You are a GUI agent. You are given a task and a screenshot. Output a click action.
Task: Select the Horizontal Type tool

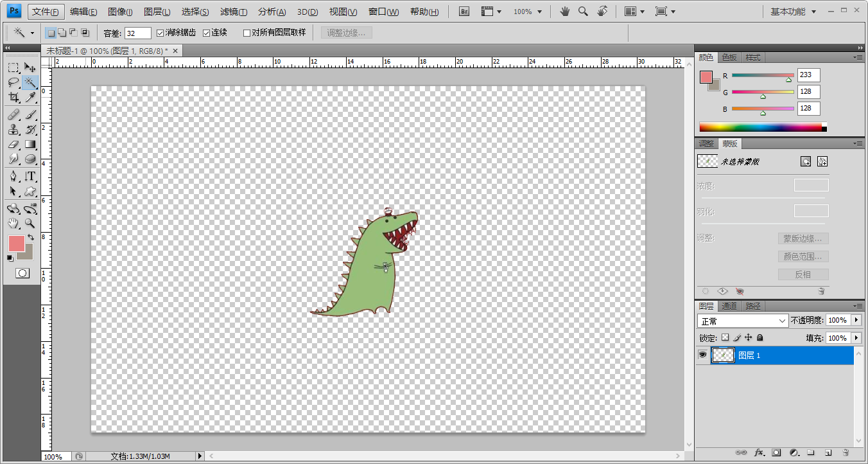(30, 176)
